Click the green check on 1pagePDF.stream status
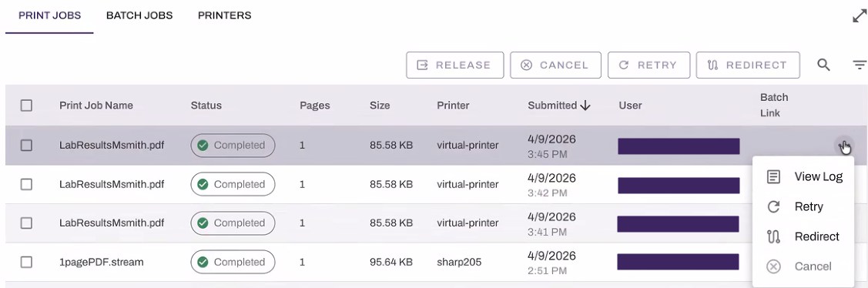868x288 pixels. point(203,262)
